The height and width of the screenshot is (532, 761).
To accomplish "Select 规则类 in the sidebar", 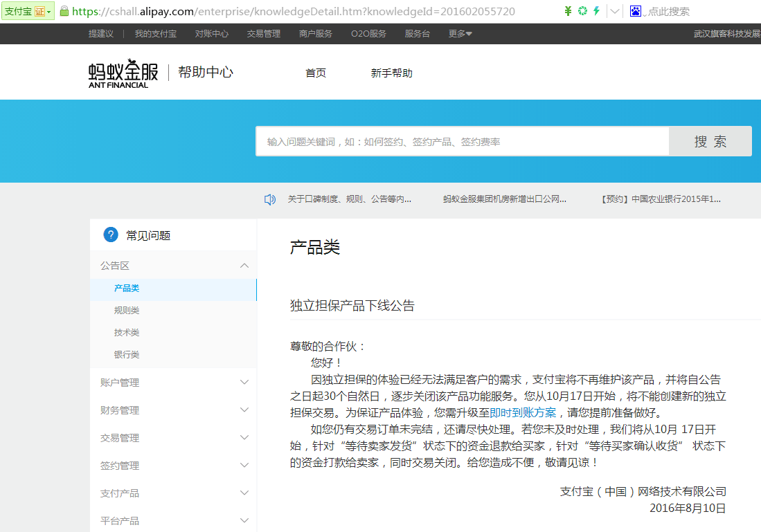I will tap(127, 311).
